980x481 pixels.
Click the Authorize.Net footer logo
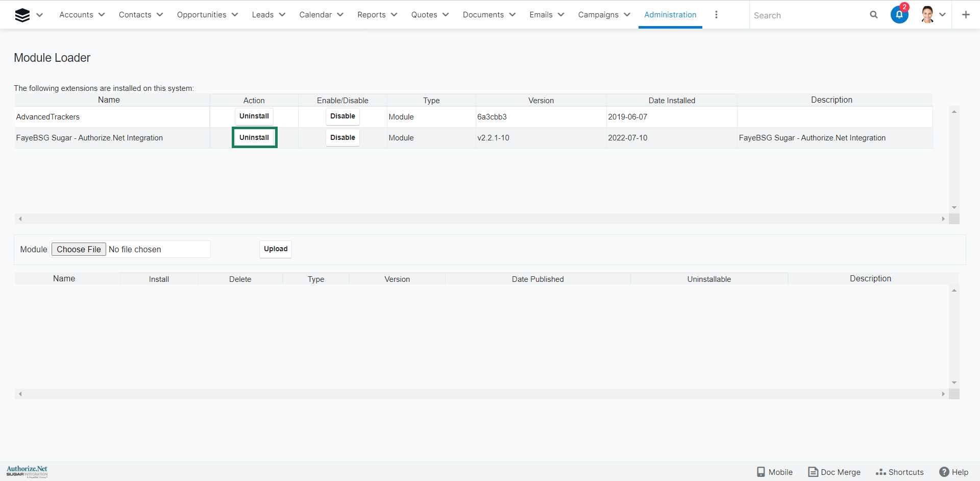(x=27, y=471)
